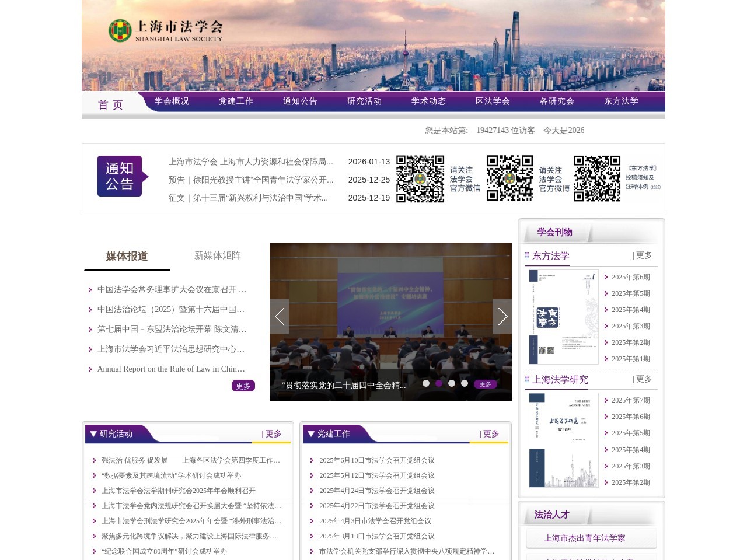The height and width of the screenshot is (560, 747).
Task: Open the 首页 home tab
Action: tap(110, 104)
